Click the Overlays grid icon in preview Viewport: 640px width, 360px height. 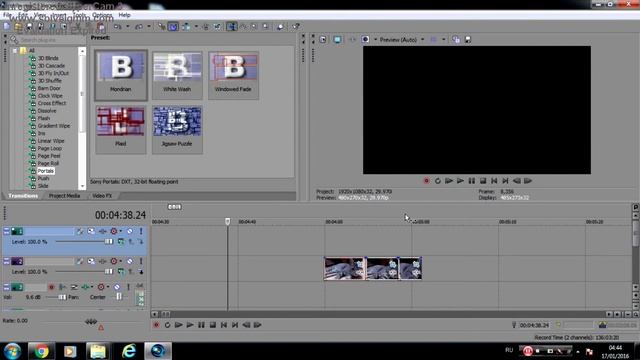point(433,40)
